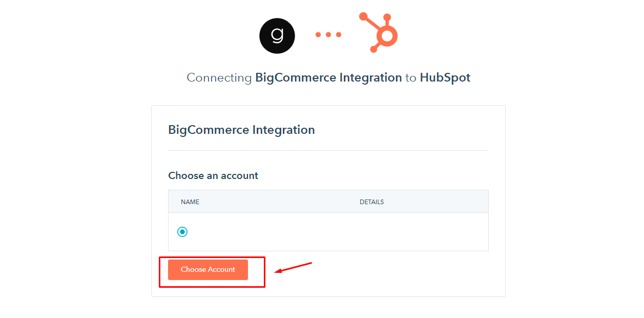
Task: Click the leftmost orange connector dot
Action: [x=318, y=35]
